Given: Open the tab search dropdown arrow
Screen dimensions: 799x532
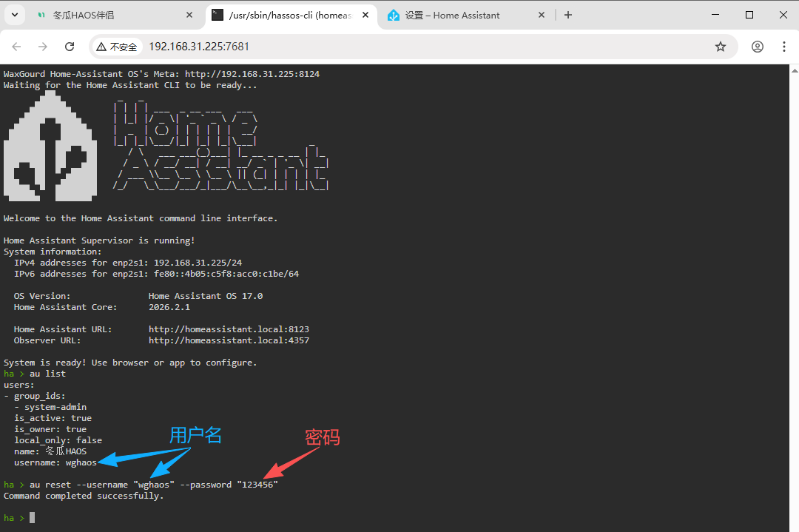Looking at the screenshot, I should click(14, 15).
